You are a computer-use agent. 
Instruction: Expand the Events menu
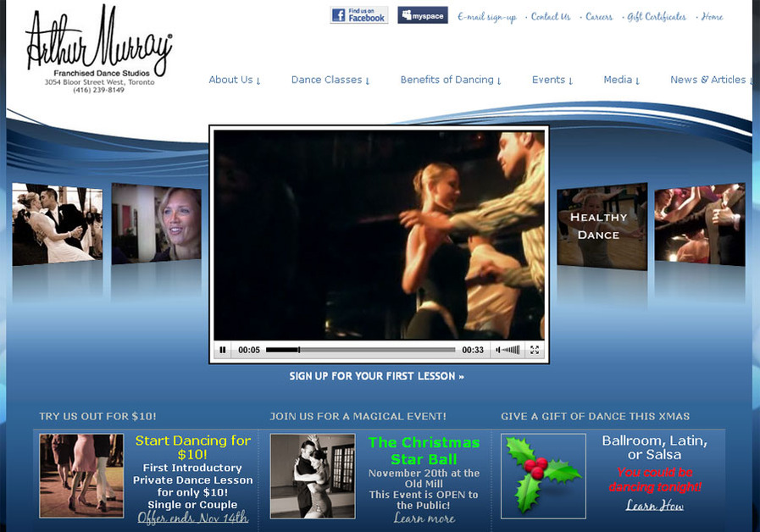[x=552, y=80]
